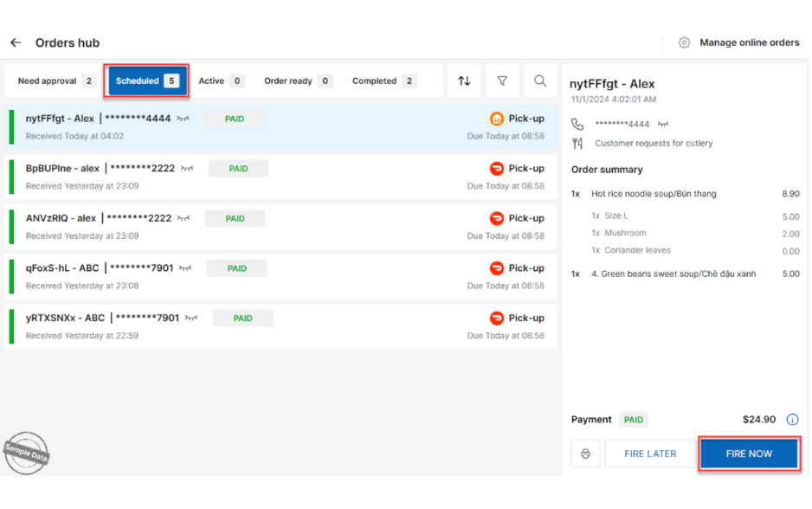Click the payment info icon beside $24.90
812x509 pixels.
[792, 420]
